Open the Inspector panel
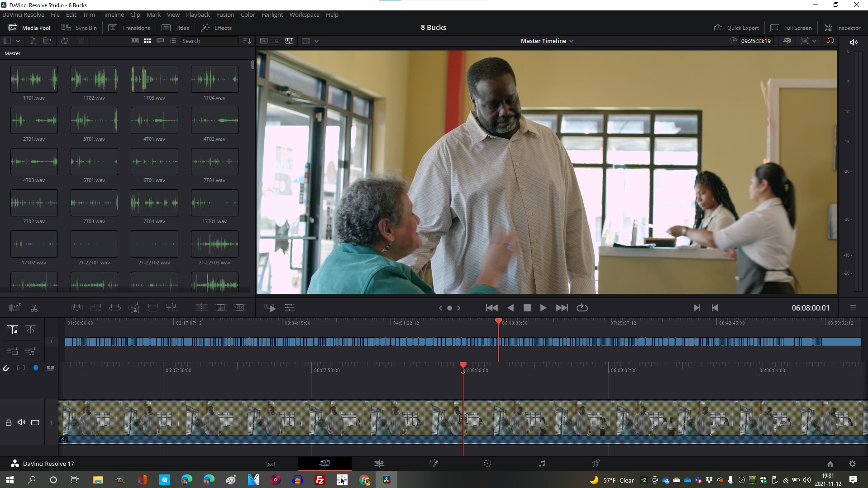 842,28
